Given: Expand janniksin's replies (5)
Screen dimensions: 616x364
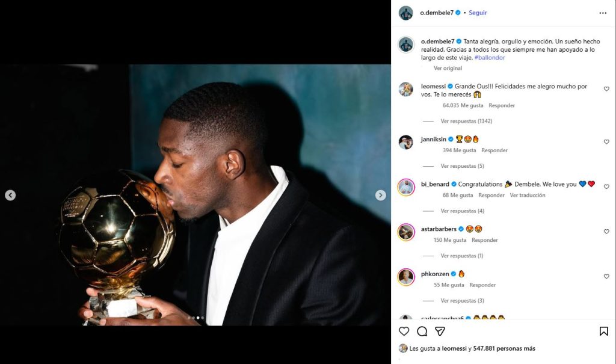Looking at the screenshot, I should 463,166.
